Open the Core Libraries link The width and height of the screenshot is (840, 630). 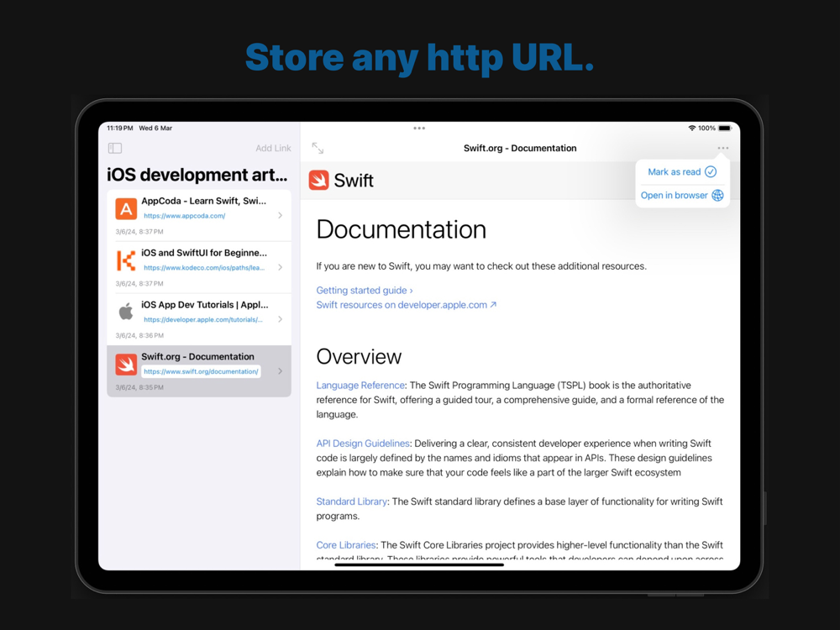345,545
